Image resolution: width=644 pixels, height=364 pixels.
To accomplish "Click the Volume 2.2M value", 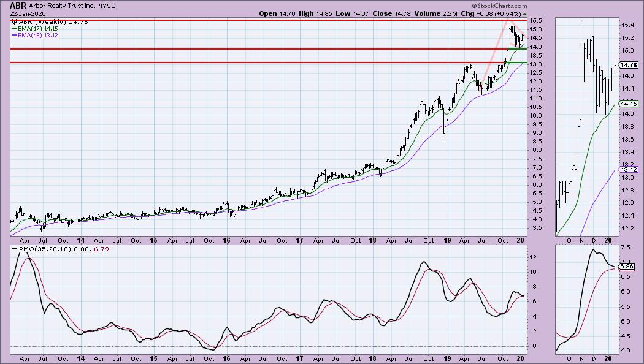I will (435, 13).
